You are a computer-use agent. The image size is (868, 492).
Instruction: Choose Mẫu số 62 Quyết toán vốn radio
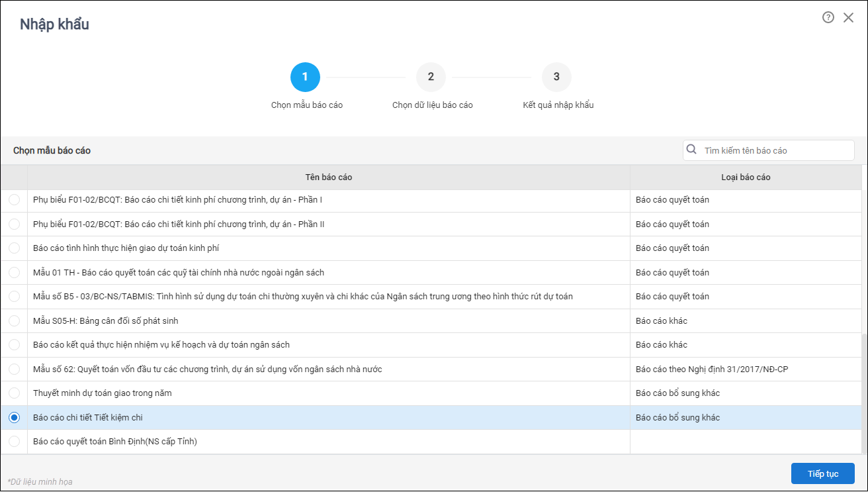pyautogui.click(x=14, y=369)
